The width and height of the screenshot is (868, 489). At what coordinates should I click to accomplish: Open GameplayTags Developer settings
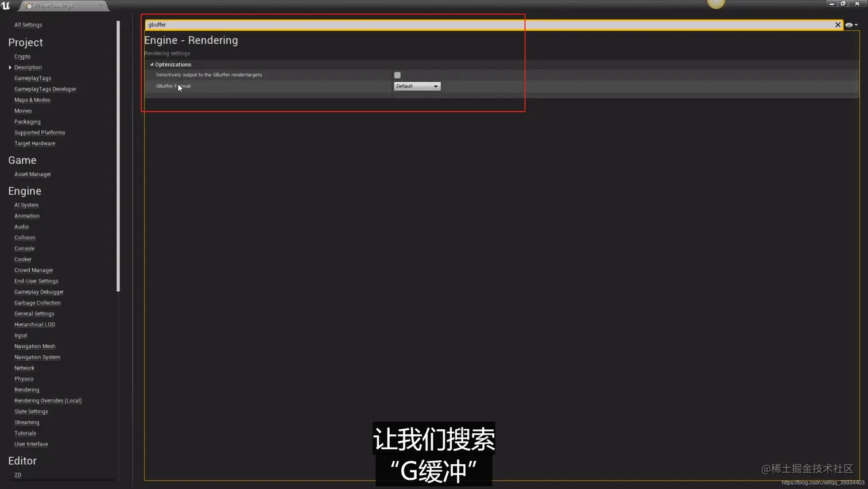[x=45, y=89]
